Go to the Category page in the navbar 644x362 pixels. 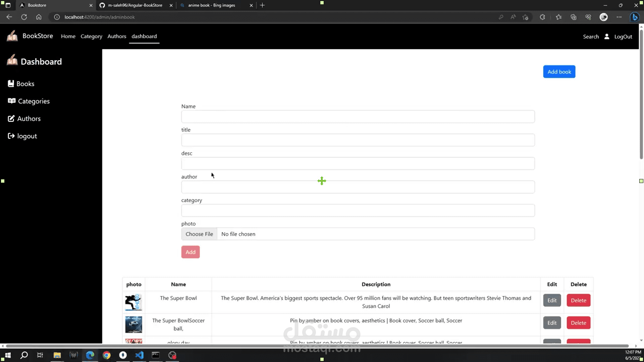[91, 36]
